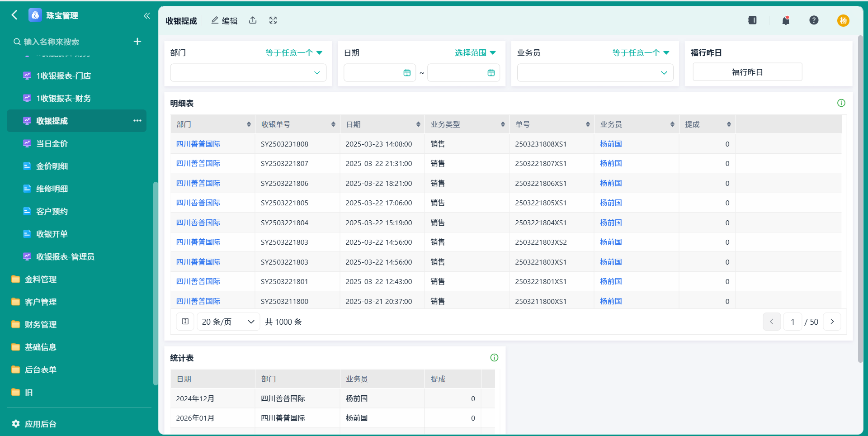Click 四川善普国际 link in row SY2503231808
This screenshot has height=436, width=868.
click(198, 144)
